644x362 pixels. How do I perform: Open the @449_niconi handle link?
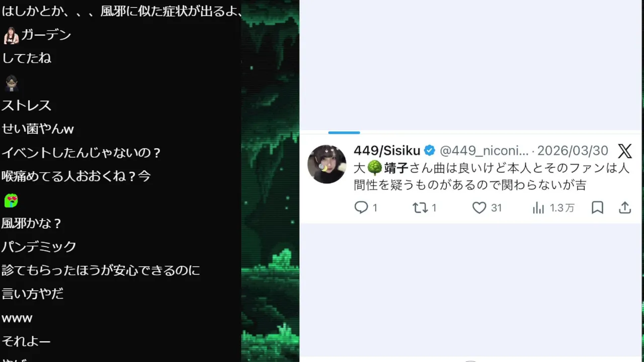pos(484,150)
